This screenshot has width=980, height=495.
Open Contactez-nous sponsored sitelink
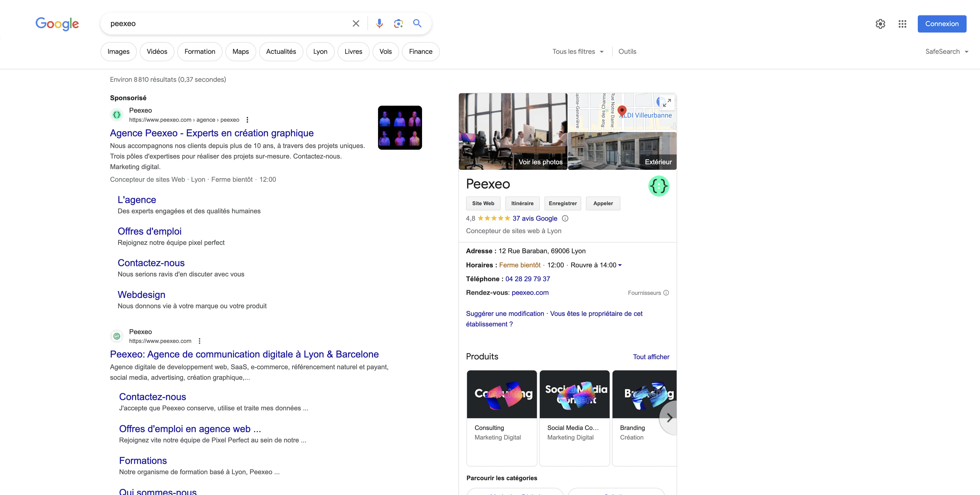151,263
